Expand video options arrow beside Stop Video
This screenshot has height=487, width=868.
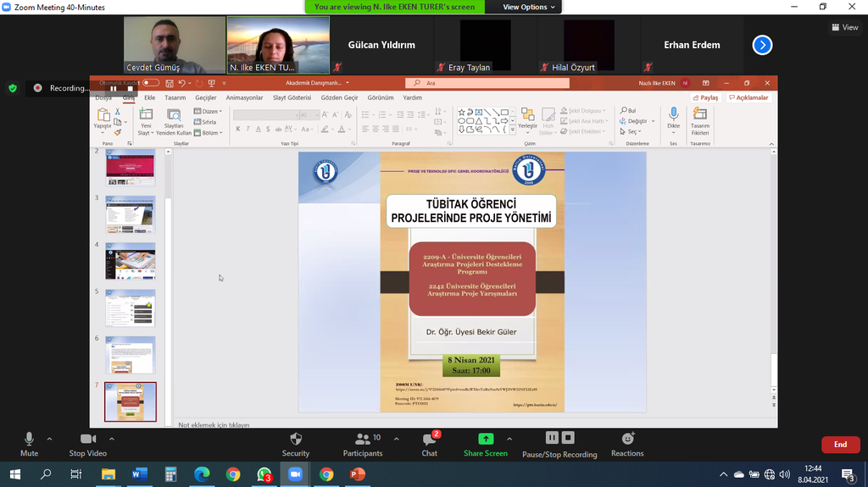[111, 439]
